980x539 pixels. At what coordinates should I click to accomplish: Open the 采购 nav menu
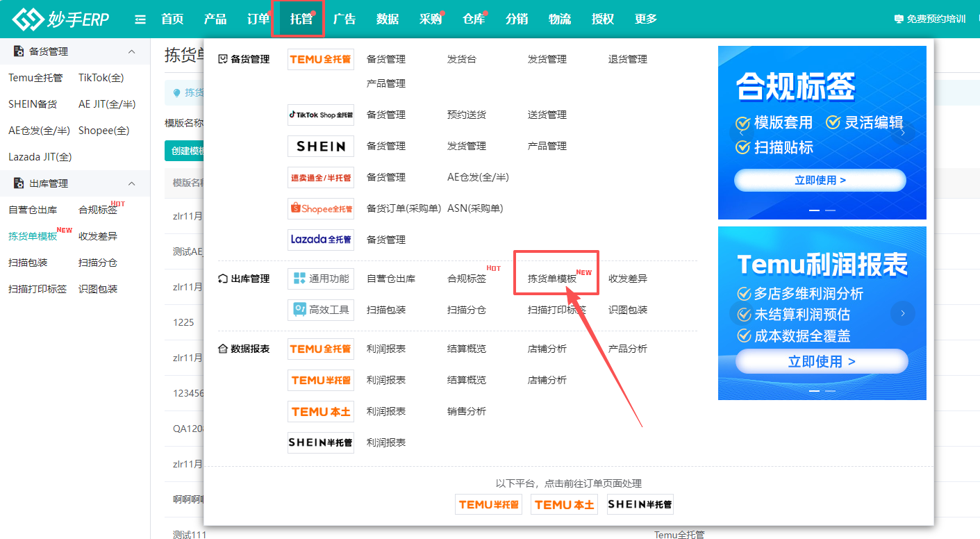[x=431, y=19]
